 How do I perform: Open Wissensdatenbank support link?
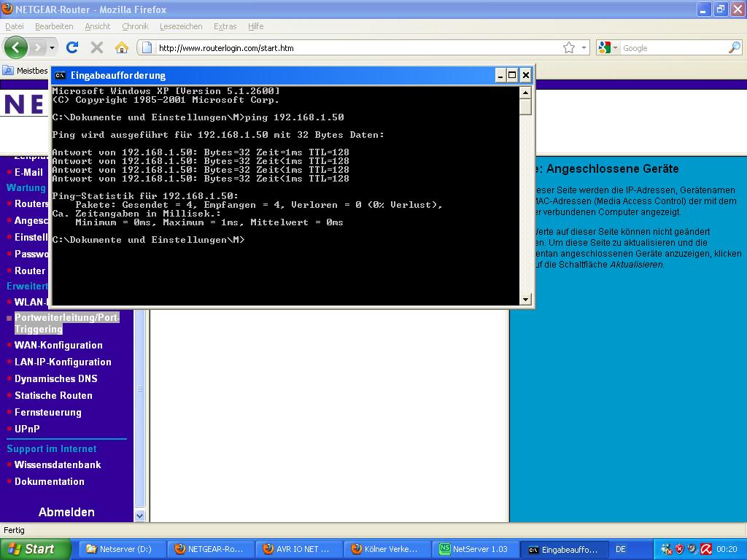[x=58, y=464]
